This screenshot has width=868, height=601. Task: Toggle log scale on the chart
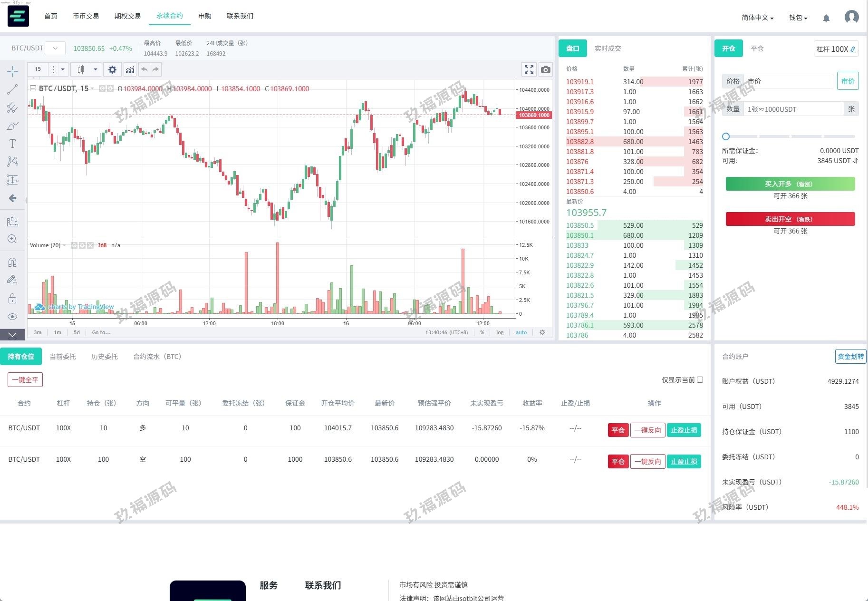pos(500,332)
